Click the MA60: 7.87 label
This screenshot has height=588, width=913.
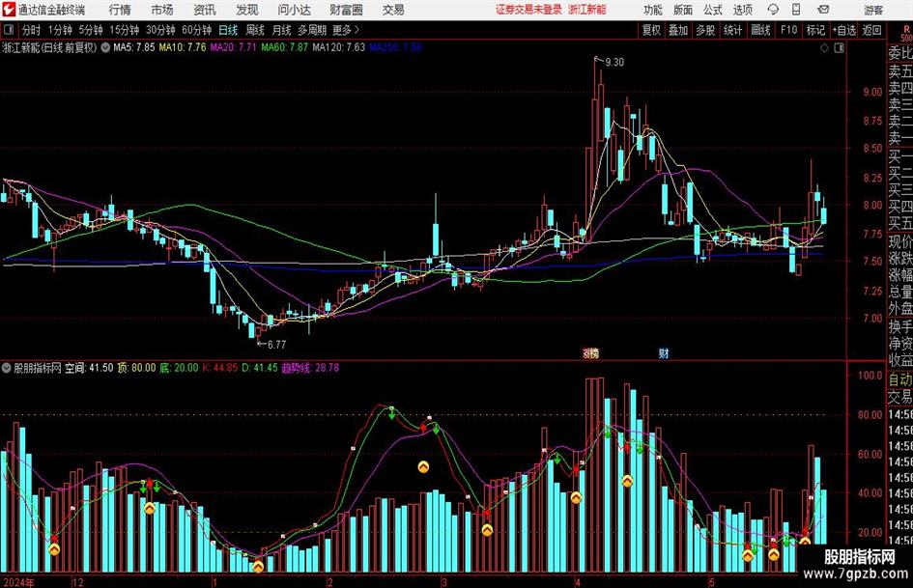coord(285,47)
